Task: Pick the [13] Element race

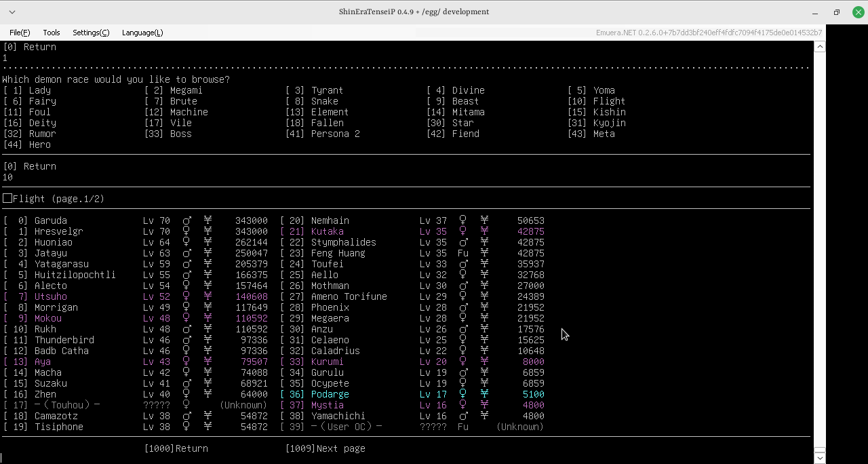Action: click(x=317, y=112)
